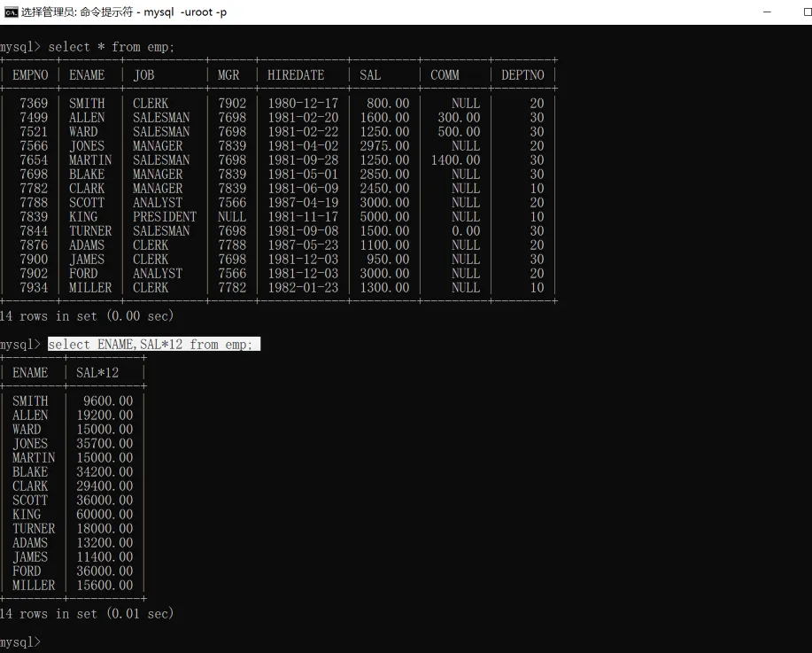The height and width of the screenshot is (653, 812).
Task: Click the highlighted select ENAME,SAL*12 command
Action: click(x=153, y=344)
